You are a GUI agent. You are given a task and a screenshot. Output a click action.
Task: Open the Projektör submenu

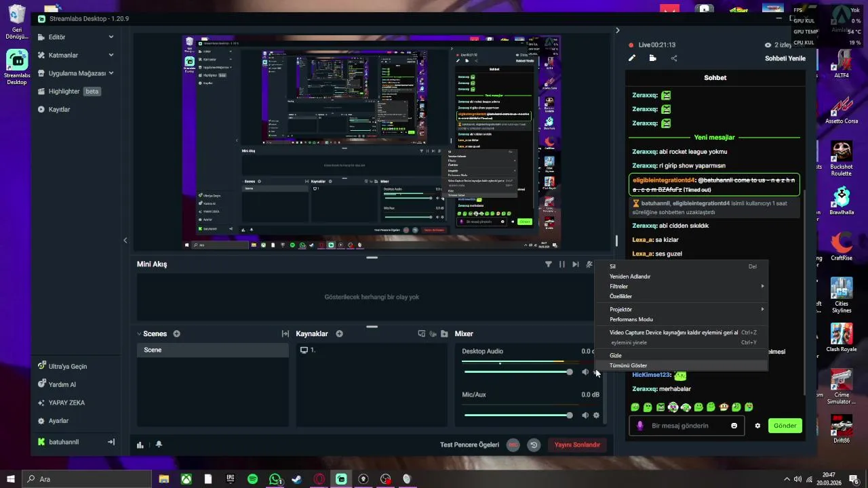(682, 309)
